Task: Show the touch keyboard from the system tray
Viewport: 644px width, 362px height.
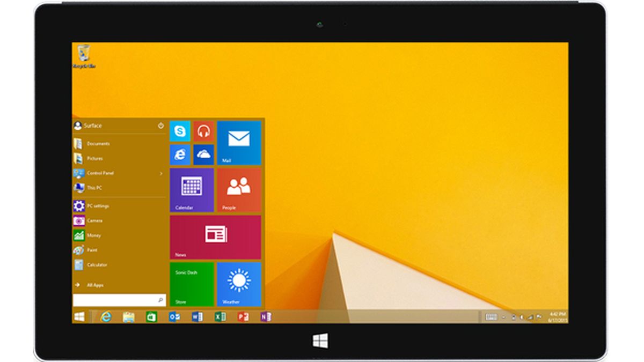Action: pos(492,317)
